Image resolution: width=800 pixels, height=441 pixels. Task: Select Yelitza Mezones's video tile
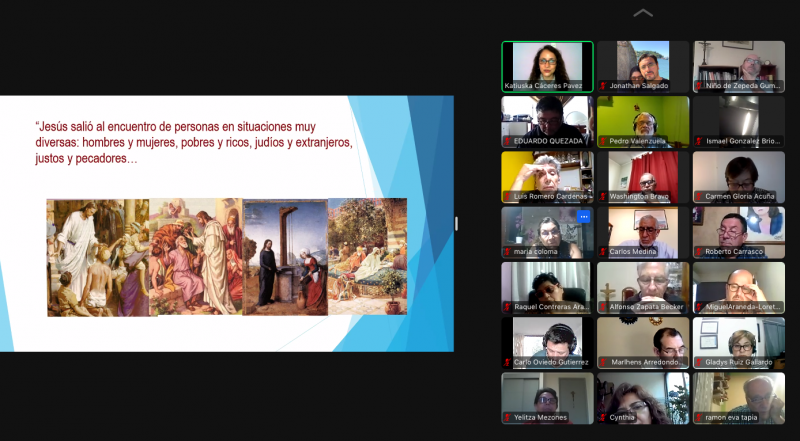[547, 398]
